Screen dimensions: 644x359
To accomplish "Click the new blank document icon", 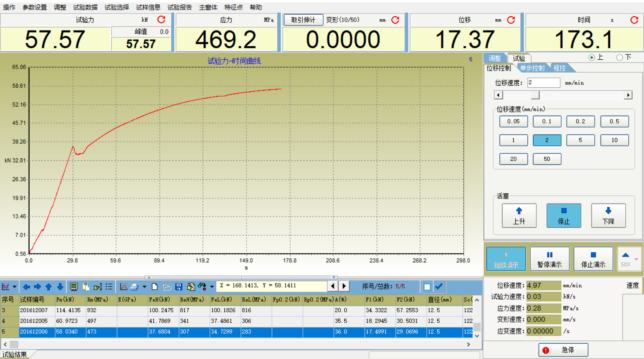I will point(155,287).
